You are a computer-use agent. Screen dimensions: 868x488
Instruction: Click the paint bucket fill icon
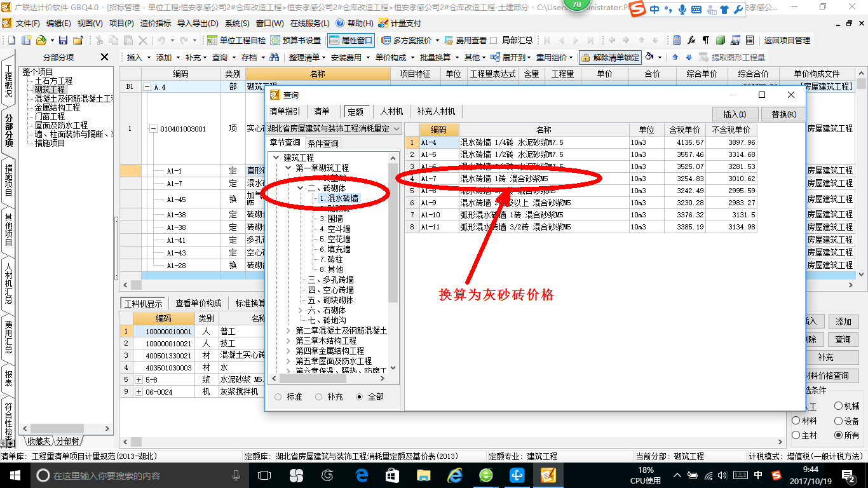pos(649,57)
